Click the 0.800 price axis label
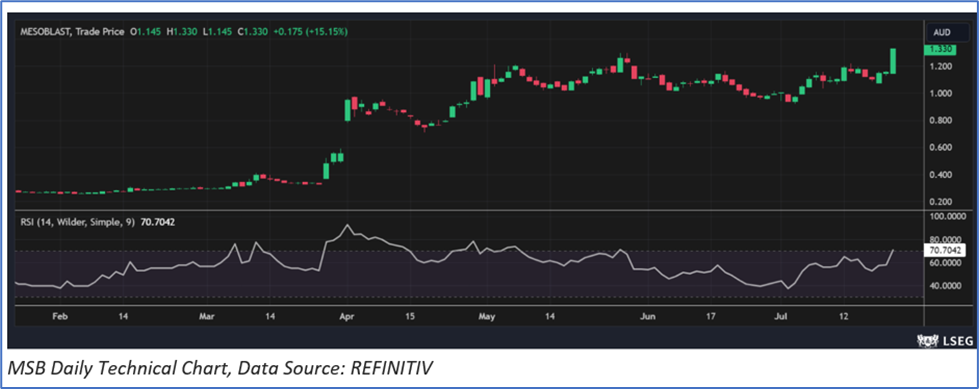Image resolution: width=979 pixels, height=389 pixels. pyautogui.click(x=940, y=121)
